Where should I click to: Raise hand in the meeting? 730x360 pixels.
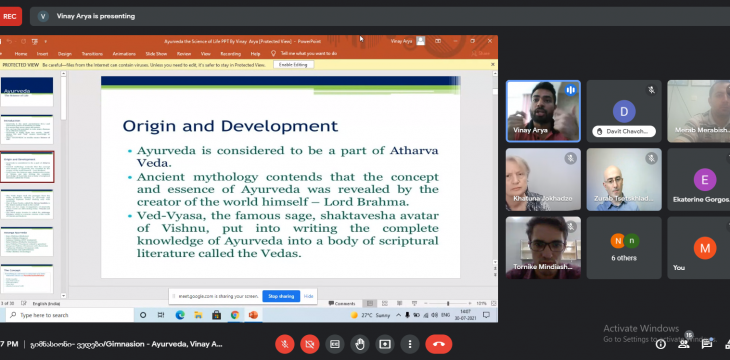point(360,344)
